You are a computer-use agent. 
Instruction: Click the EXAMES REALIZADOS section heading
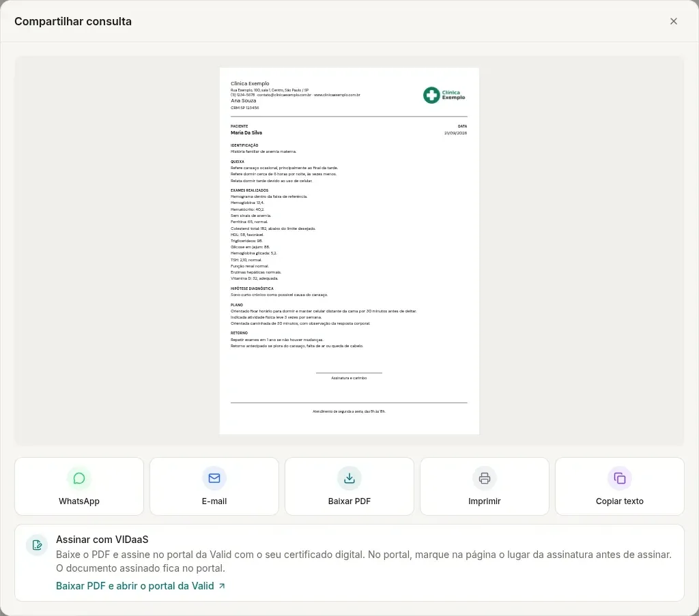[x=249, y=190]
